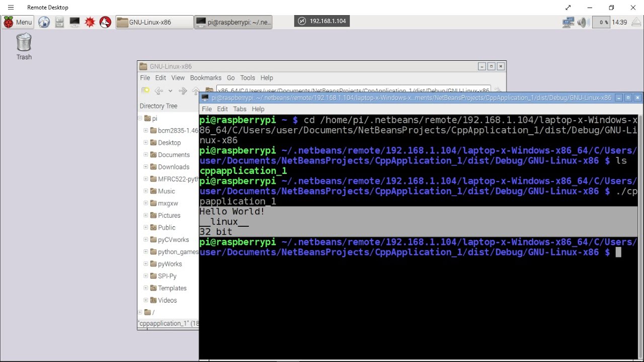Viewport: 644px width, 362px height.
Task: Open the Mathematica red star icon
Action: click(90, 22)
